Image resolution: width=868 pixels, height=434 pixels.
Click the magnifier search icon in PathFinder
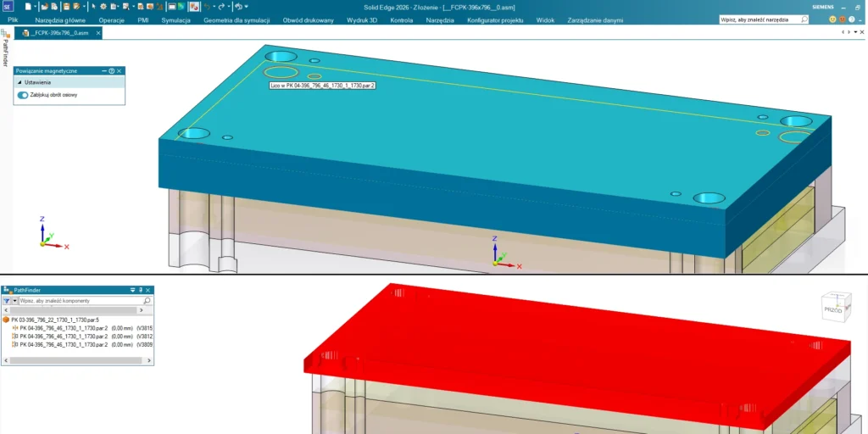147,301
